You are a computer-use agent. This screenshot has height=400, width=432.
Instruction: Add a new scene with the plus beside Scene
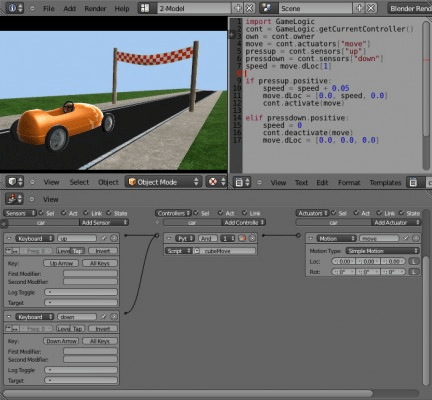click(359, 8)
